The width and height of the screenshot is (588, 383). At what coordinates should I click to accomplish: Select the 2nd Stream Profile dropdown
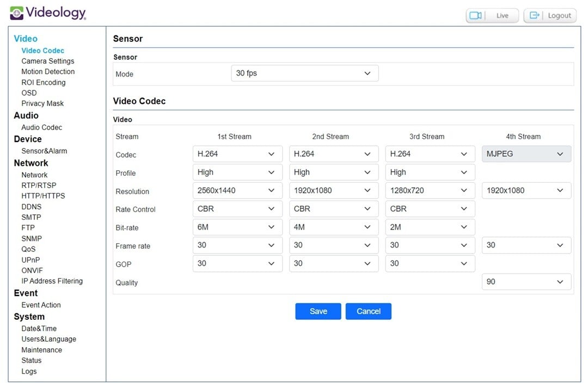[333, 172]
